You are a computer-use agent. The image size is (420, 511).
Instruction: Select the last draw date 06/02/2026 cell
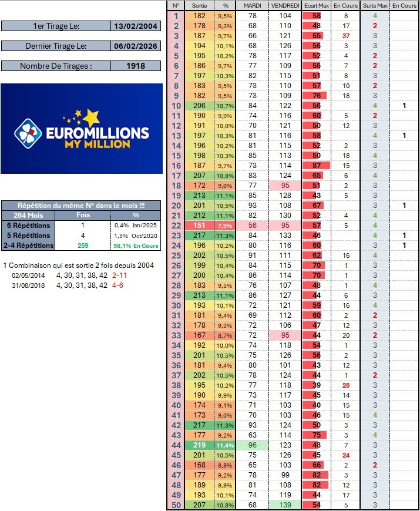(x=136, y=46)
